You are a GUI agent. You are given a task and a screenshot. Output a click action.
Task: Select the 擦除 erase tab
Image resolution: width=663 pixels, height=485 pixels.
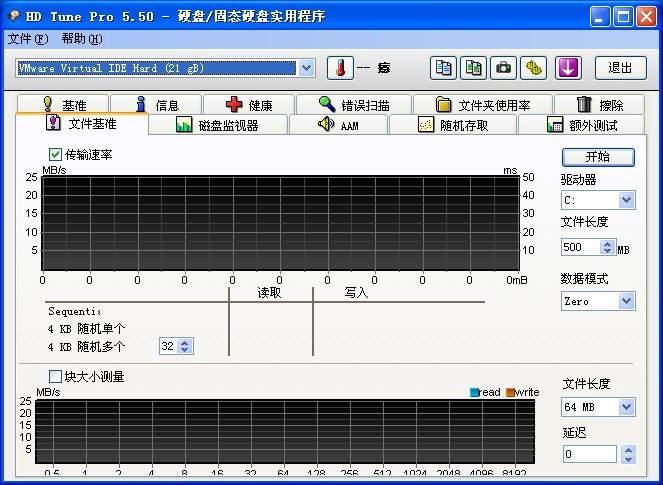600,105
